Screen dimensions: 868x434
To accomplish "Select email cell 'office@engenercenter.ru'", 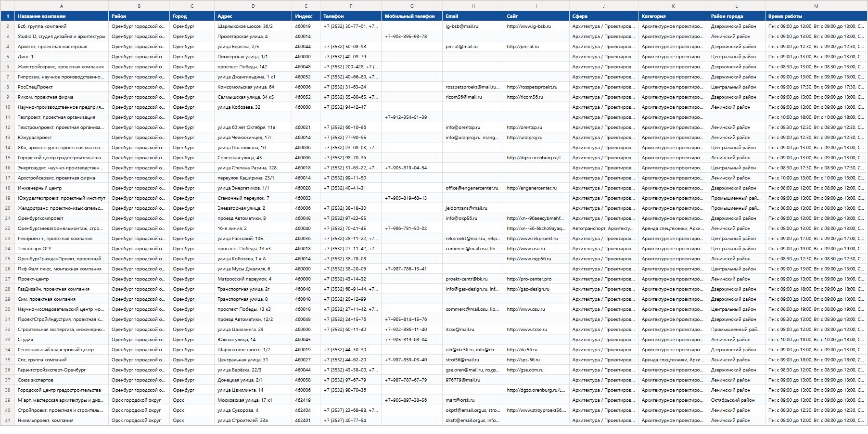I will point(473,188).
